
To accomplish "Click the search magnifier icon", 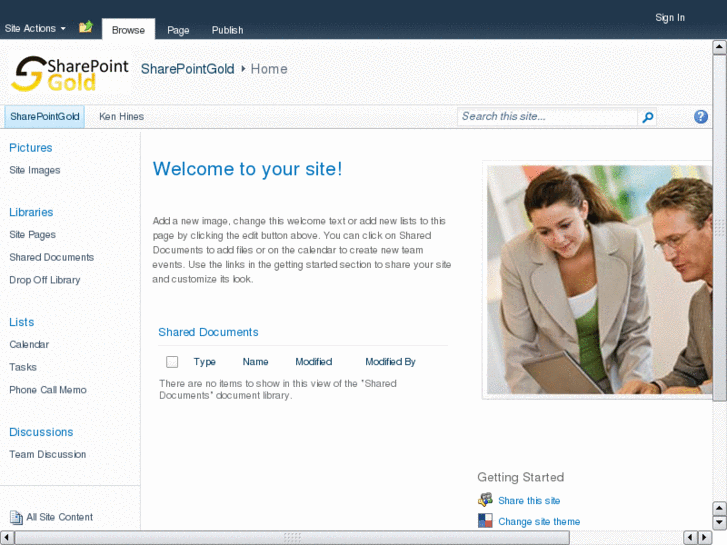I will pyautogui.click(x=648, y=117).
